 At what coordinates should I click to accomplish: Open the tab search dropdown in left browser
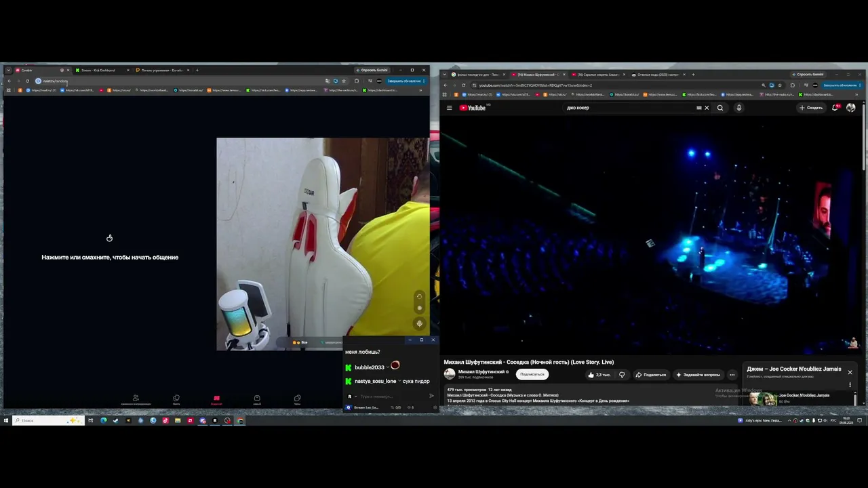click(x=8, y=70)
